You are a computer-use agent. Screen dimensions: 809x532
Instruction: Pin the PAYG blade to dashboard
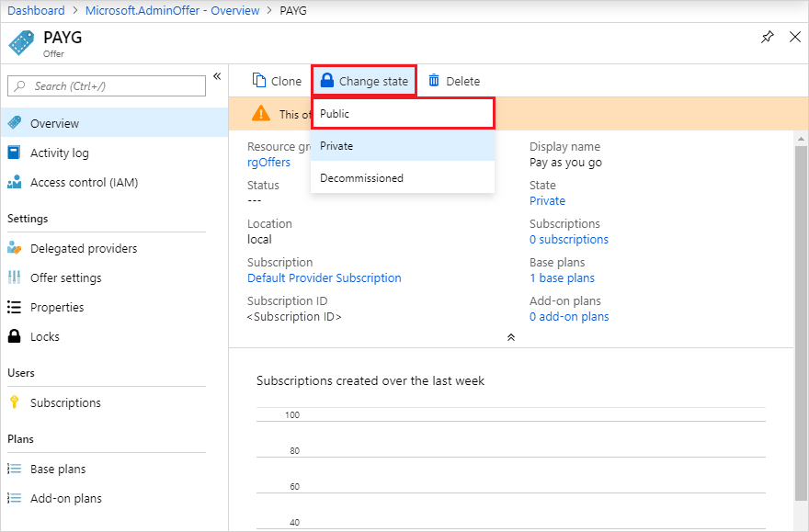[x=768, y=37]
